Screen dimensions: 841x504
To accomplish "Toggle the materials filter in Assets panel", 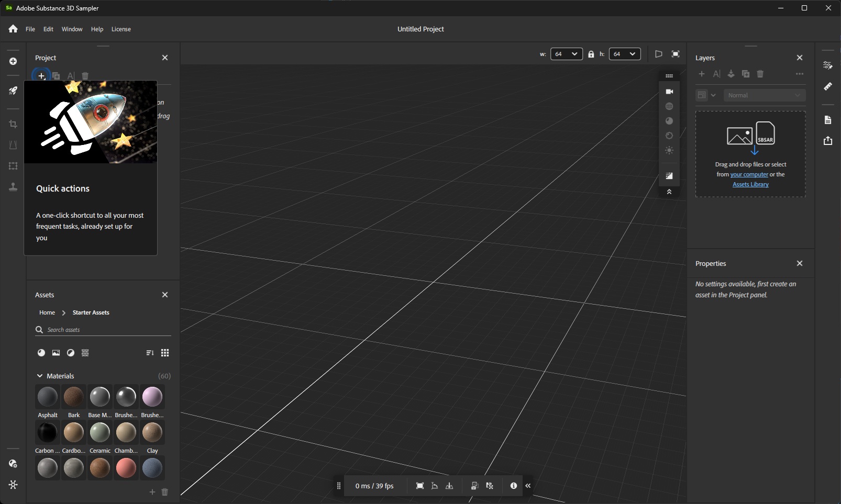I will 41,353.
